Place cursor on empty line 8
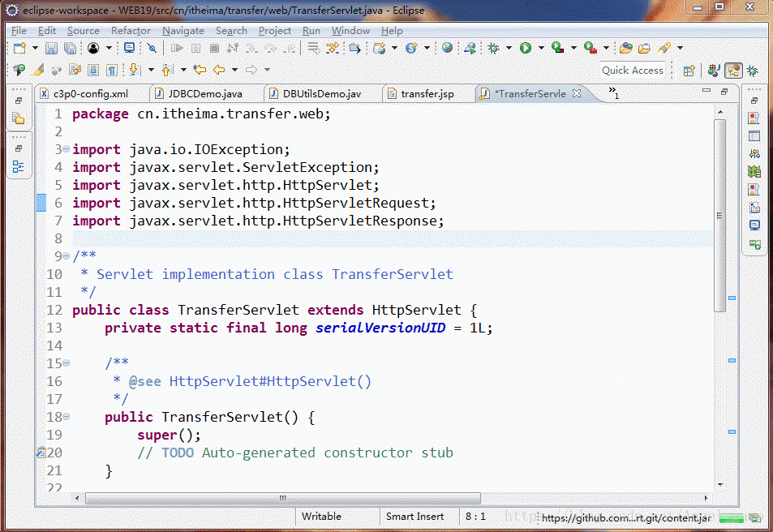This screenshot has height=532, width=773. click(x=393, y=238)
